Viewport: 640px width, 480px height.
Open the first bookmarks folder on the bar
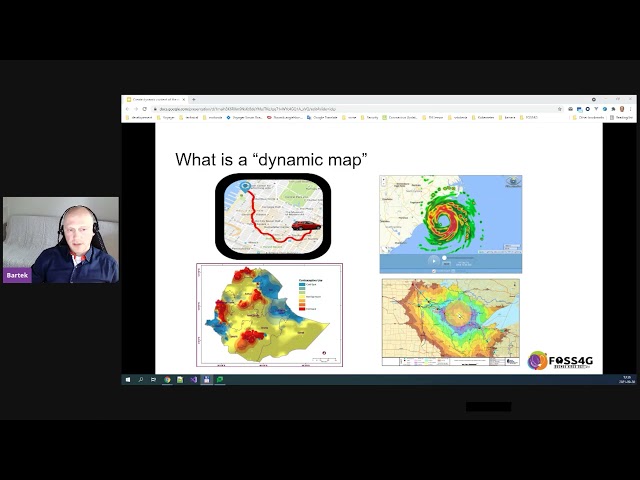[x=138, y=118]
